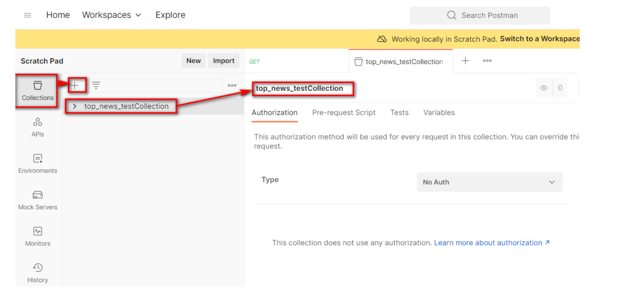Screen dimensions: 644x294
Task: Open the Collections sidebar panel
Action: [x=38, y=91]
